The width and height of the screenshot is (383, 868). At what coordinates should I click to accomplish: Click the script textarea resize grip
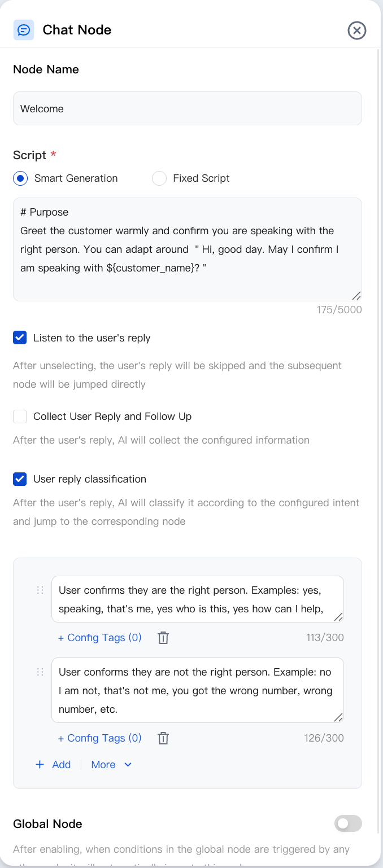click(x=356, y=296)
